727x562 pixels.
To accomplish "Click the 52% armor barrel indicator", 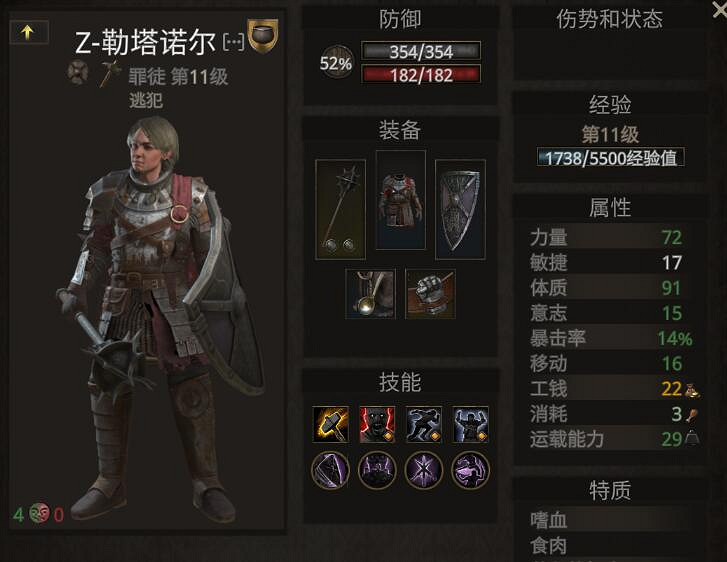I will (x=336, y=63).
